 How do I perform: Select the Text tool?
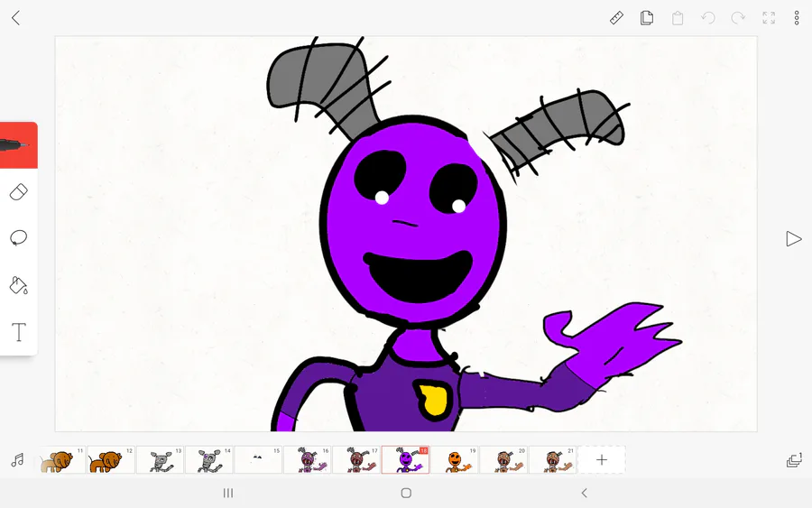click(19, 332)
